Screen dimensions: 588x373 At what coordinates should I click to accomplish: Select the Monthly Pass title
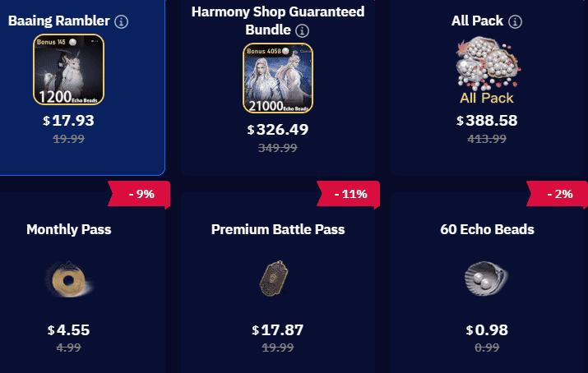pyautogui.click(x=69, y=229)
